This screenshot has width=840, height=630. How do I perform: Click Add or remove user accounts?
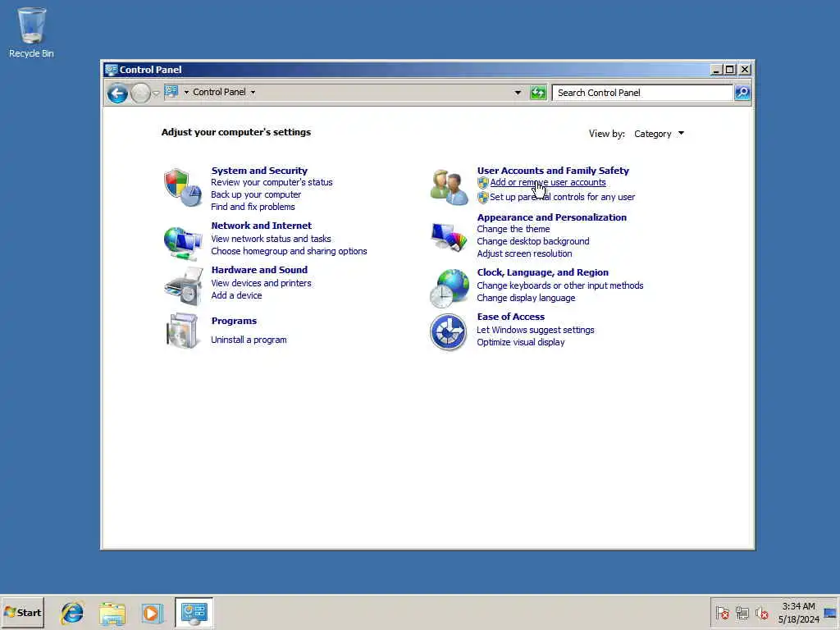(547, 182)
